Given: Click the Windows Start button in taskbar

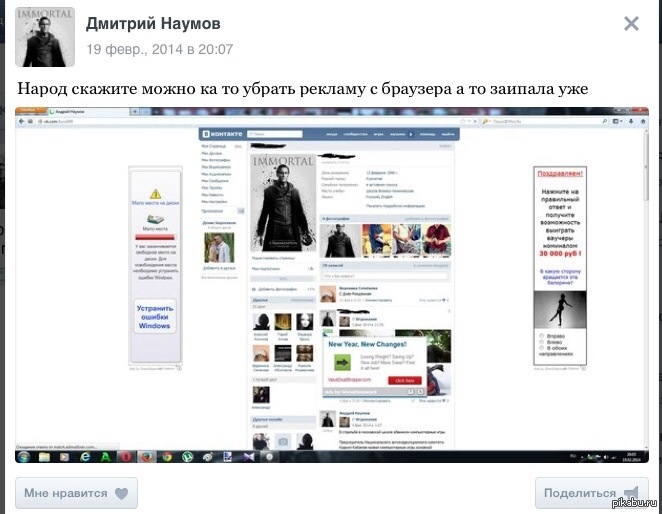Looking at the screenshot, I should [x=24, y=456].
